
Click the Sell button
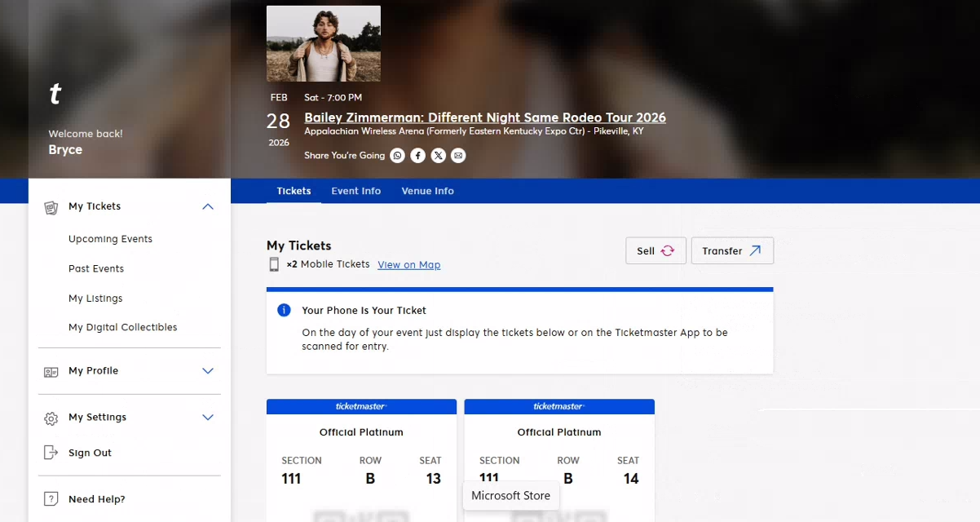pos(656,250)
